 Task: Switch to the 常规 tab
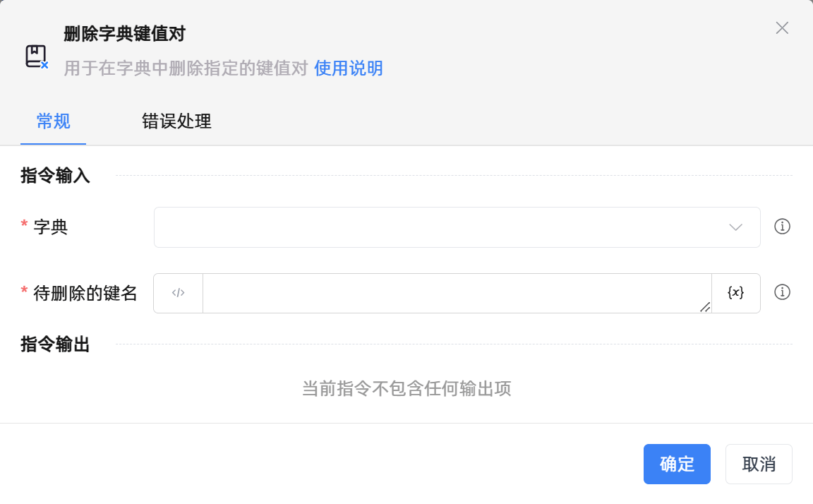pyautogui.click(x=53, y=121)
